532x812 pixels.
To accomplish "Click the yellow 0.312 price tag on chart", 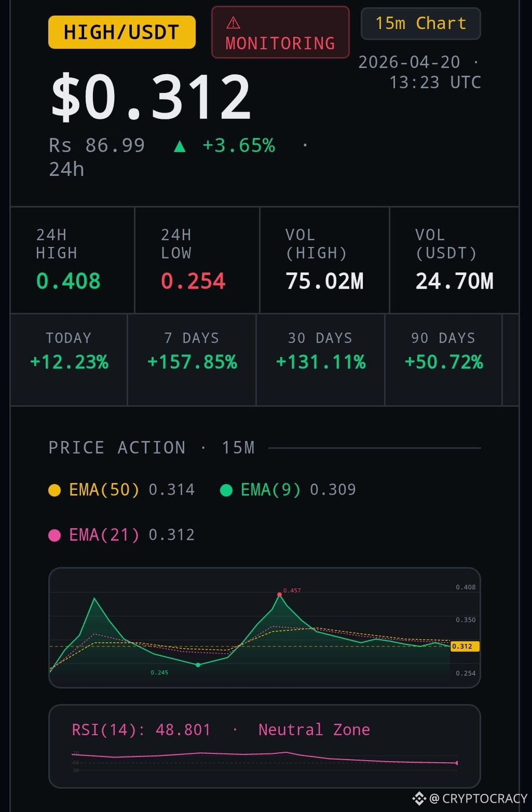I will click(x=465, y=646).
